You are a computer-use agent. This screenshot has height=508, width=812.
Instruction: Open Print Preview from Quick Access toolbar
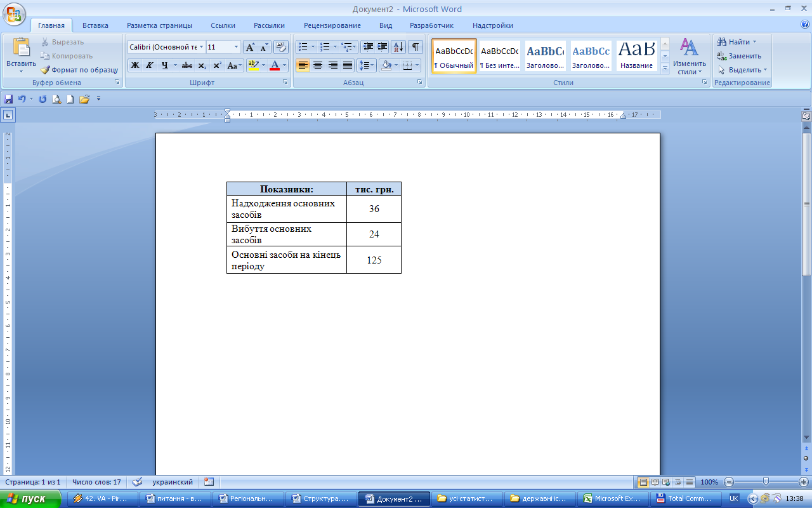(x=56, y=99)
